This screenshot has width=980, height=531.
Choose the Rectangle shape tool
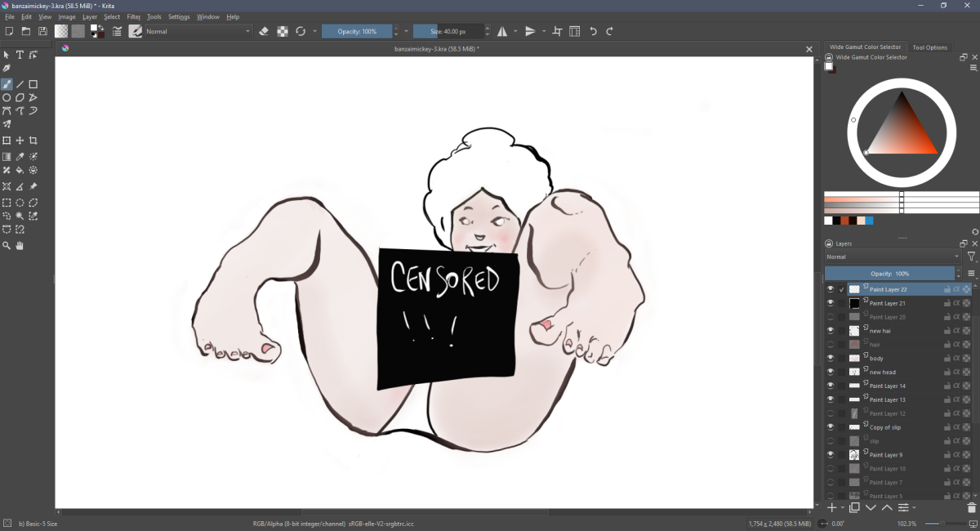[x=33, y=84]
